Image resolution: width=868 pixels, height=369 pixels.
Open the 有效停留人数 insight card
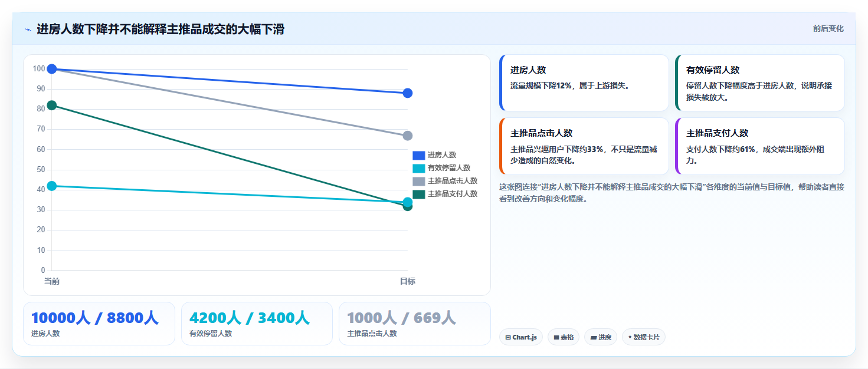[760, 83]
